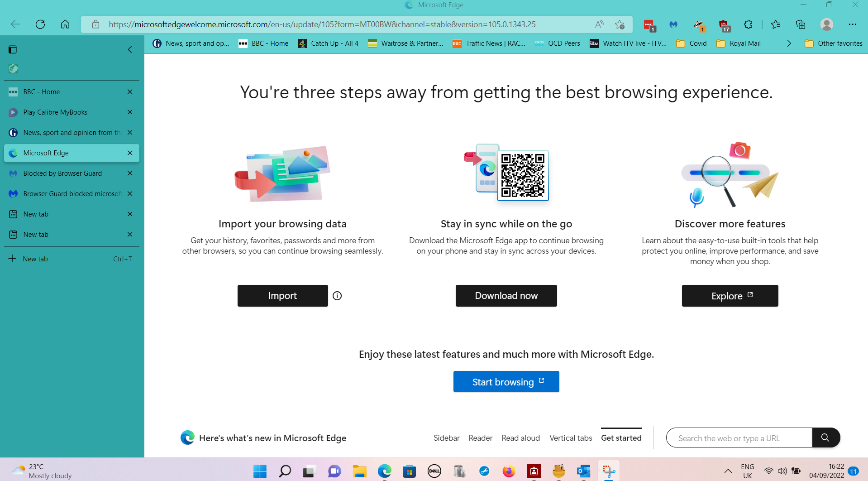Select the Get started feature tab
The width and height of the screenshot is (868, 481).
coord(621,438)
